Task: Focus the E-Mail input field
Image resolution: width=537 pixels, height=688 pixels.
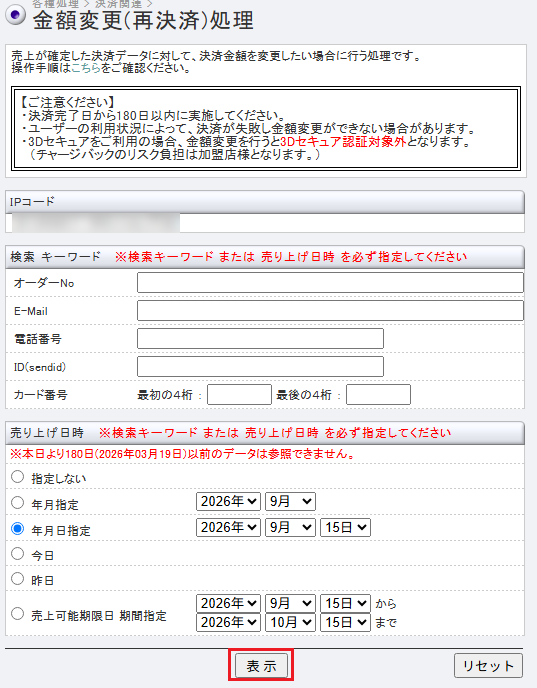Action: pyautogui.click(x=330, y=311)
